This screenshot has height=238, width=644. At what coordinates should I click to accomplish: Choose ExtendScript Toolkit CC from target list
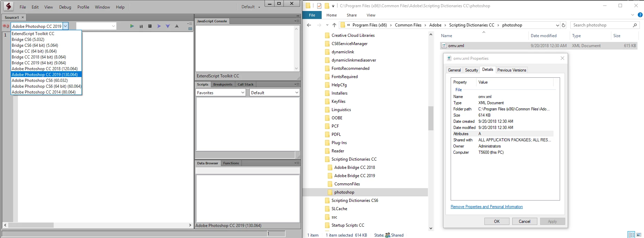point(46,33)
